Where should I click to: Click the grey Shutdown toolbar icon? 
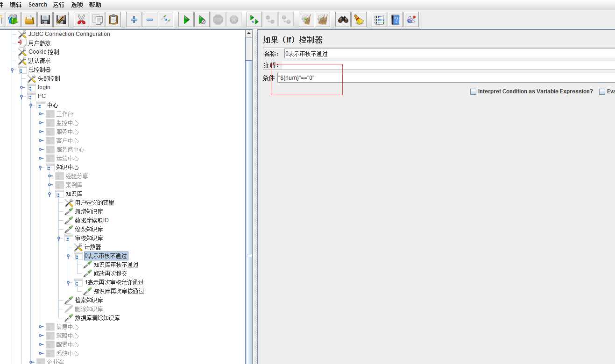(x=234, y=20)
